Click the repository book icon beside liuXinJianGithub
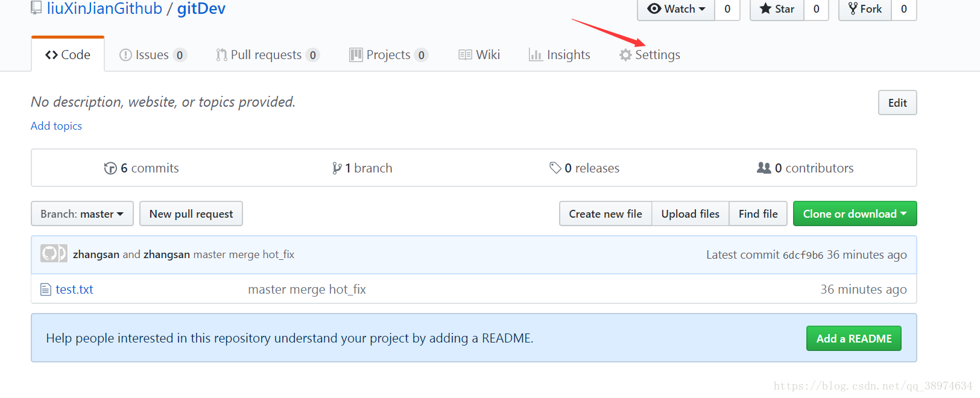This screenshot has height=398, width=980. [x=37, y=8]
